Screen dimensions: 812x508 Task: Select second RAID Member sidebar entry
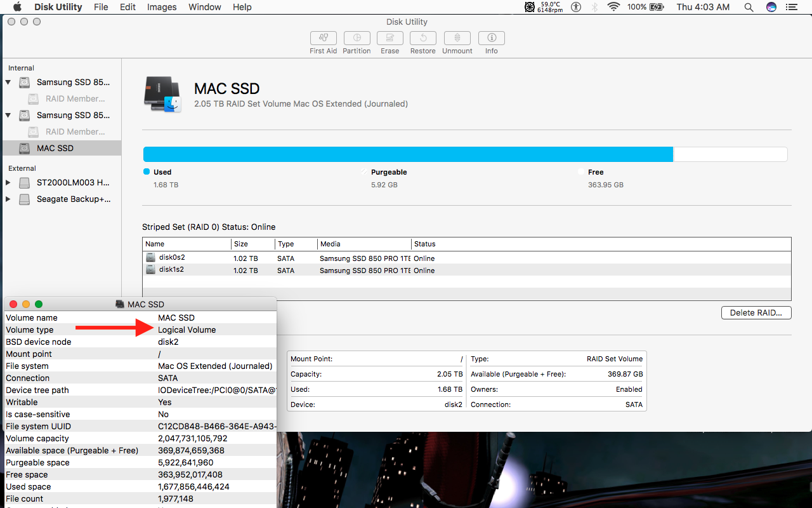pyautogui.click(x=75, y=131)
